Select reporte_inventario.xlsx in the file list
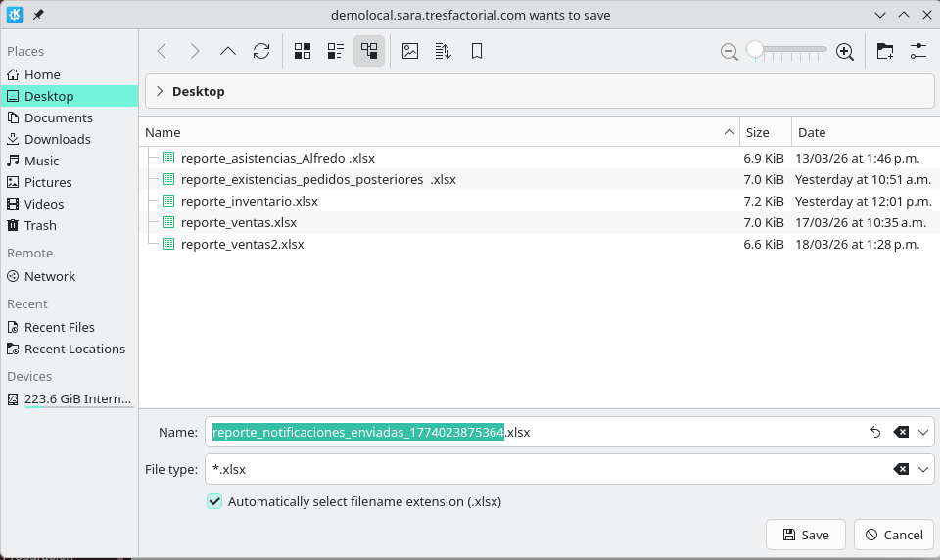The height and width of the screenshot is (560, 940). click(x=249, y=201)
